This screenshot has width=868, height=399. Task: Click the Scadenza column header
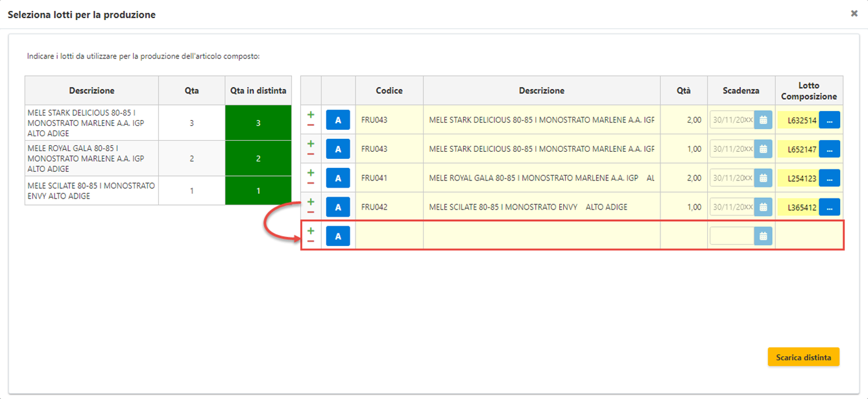pyautogui.click(x=741, y=90)
